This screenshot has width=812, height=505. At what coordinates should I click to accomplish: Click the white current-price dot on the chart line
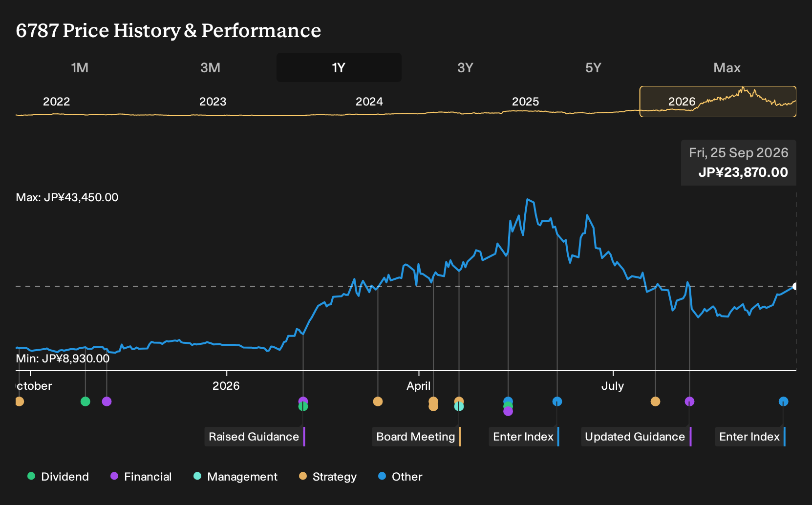click(795, 286)
